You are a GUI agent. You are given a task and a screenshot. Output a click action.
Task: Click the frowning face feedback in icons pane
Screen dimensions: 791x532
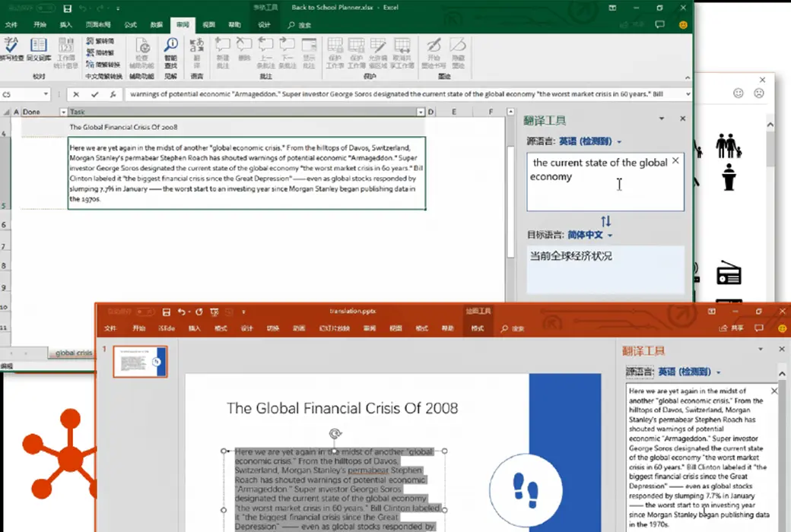759,93
